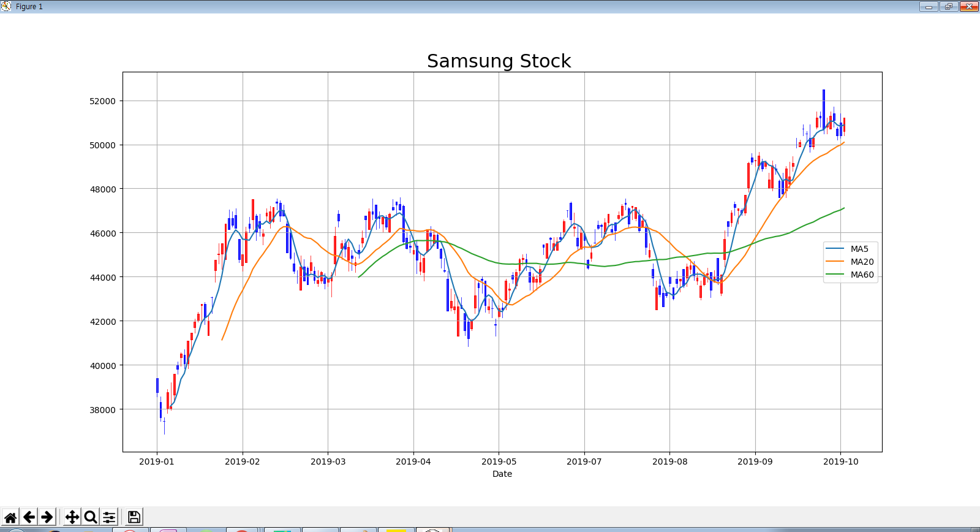Save the figure with the floppy disk icon
The height and width of the screenshot is (532, 980).
(134, 517)
